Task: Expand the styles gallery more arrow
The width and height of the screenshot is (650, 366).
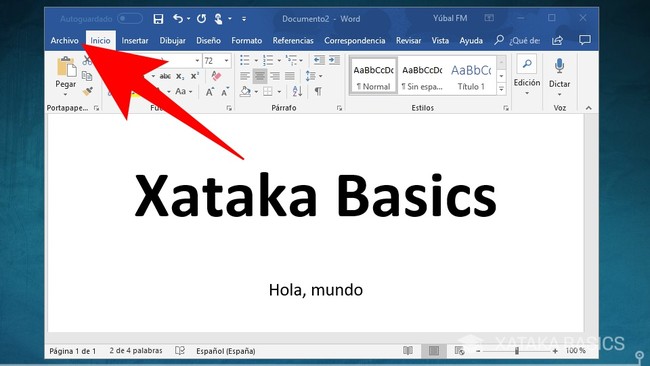Action: click(x=501, y=89)
